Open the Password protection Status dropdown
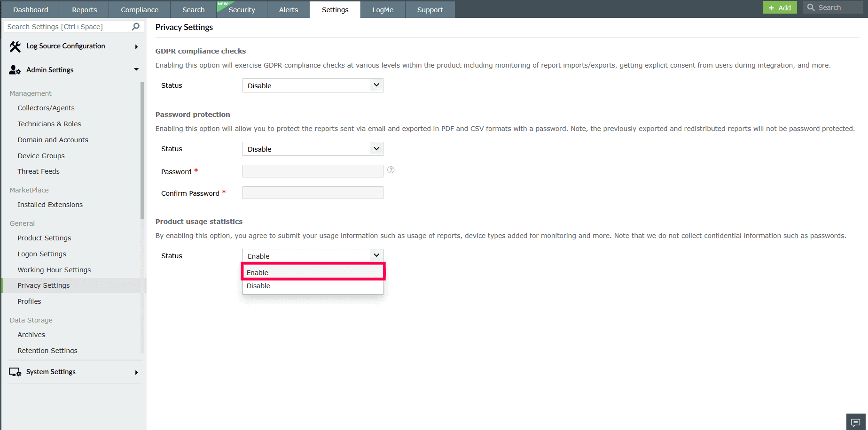The width and height of the screenshot is (868, 430). 313,149
